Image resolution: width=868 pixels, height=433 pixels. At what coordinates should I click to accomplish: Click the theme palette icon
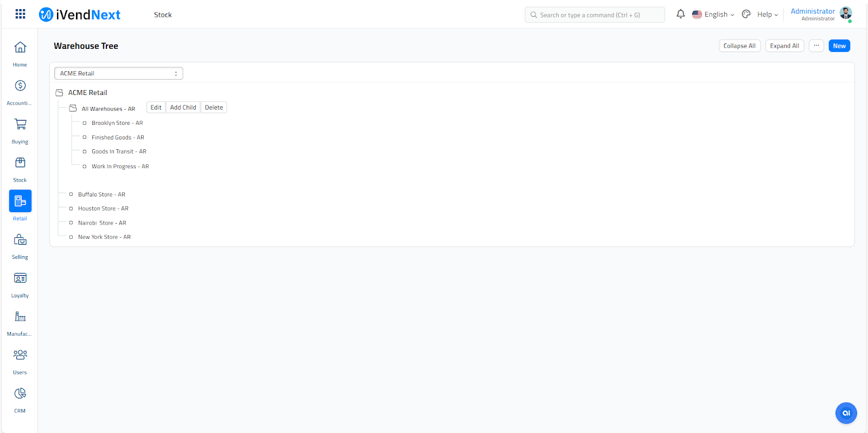click(746, 15)
